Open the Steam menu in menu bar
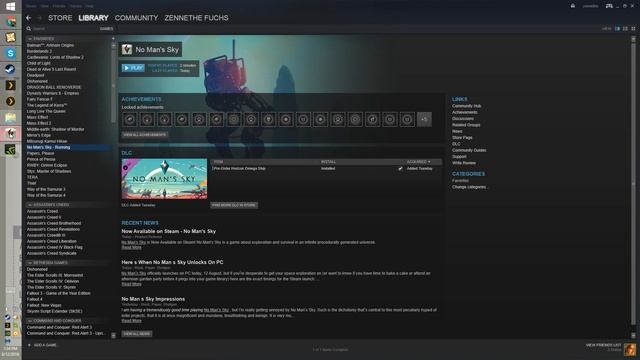The height and width of the screenshot is (360, 640). (31, 6)
